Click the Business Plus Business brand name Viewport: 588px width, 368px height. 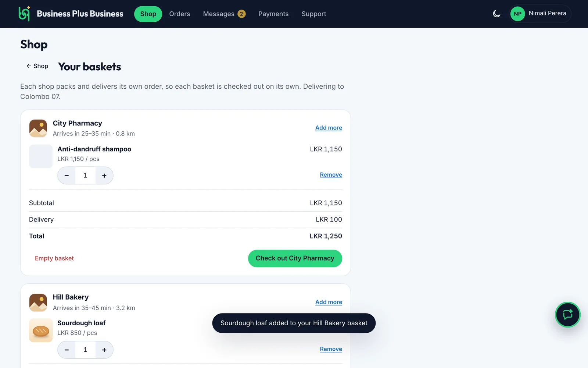tap(80, 14)
